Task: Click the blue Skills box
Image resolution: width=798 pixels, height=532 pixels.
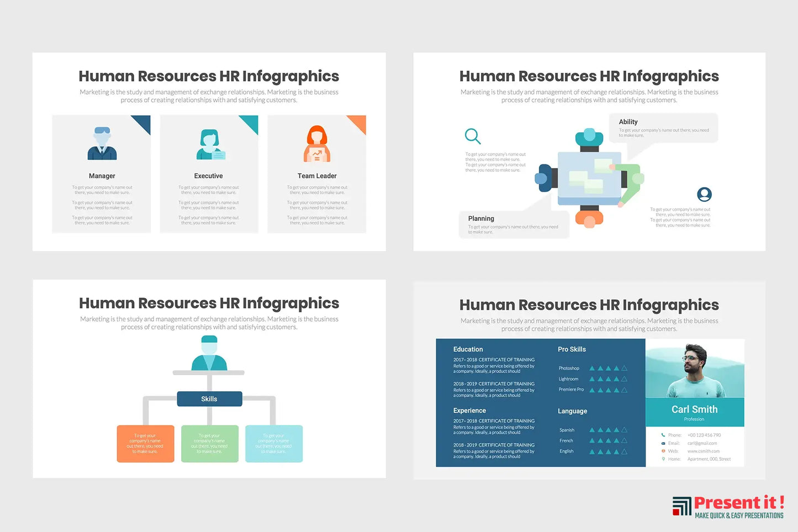Action: [x=209, y=399]
